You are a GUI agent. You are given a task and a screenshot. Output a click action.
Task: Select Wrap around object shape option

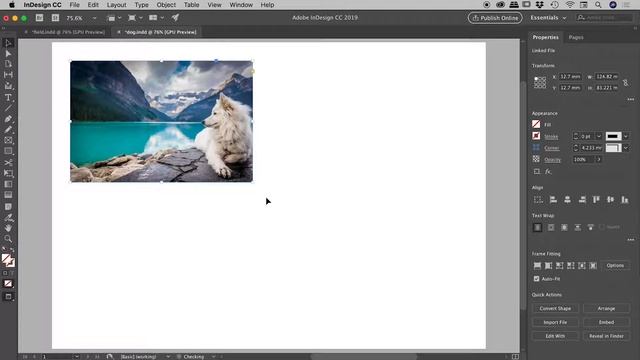point(564,227)
